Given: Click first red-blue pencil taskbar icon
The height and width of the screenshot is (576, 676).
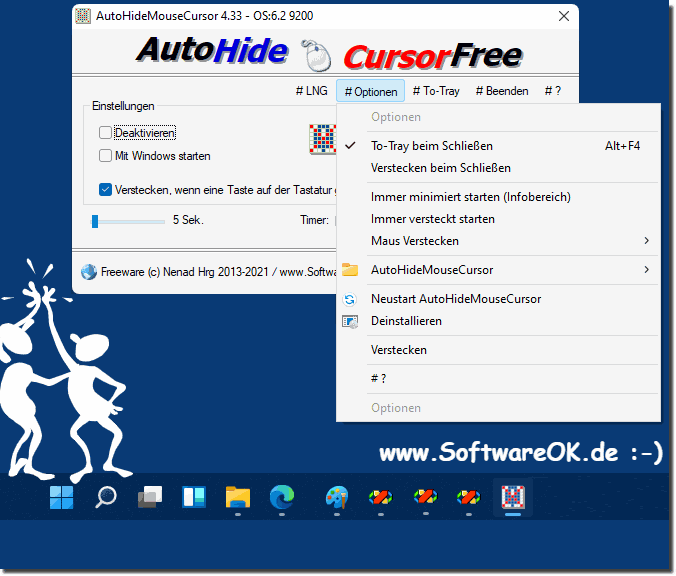Looking at the screenshot, I should click(x=381, y=497).
